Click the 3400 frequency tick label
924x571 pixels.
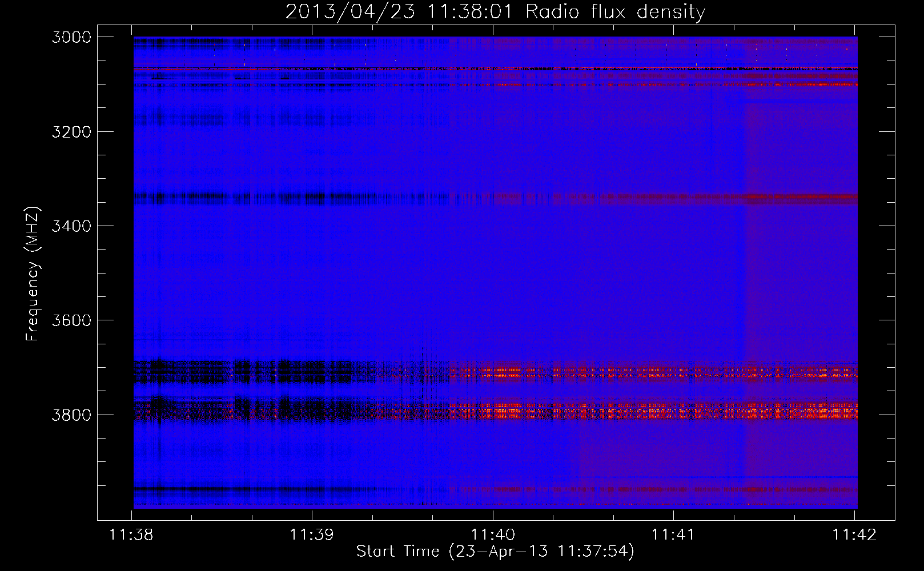point(71,226)
